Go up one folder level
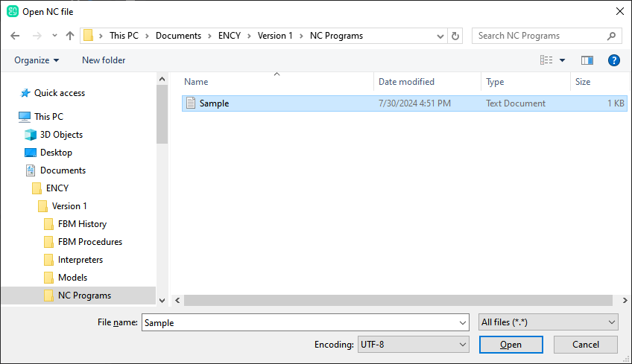632x364 pixels. click(70, 36)
